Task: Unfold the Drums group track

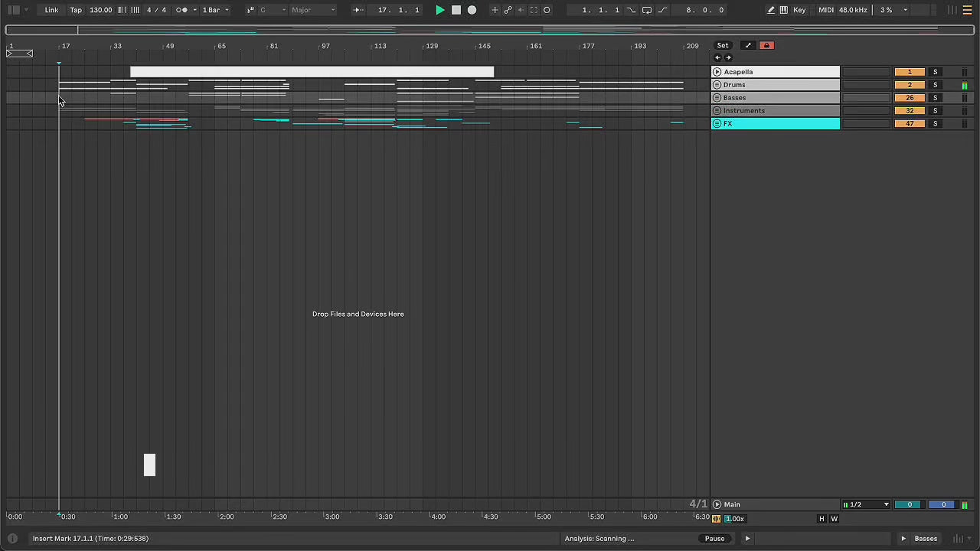Action: [717, 85]
